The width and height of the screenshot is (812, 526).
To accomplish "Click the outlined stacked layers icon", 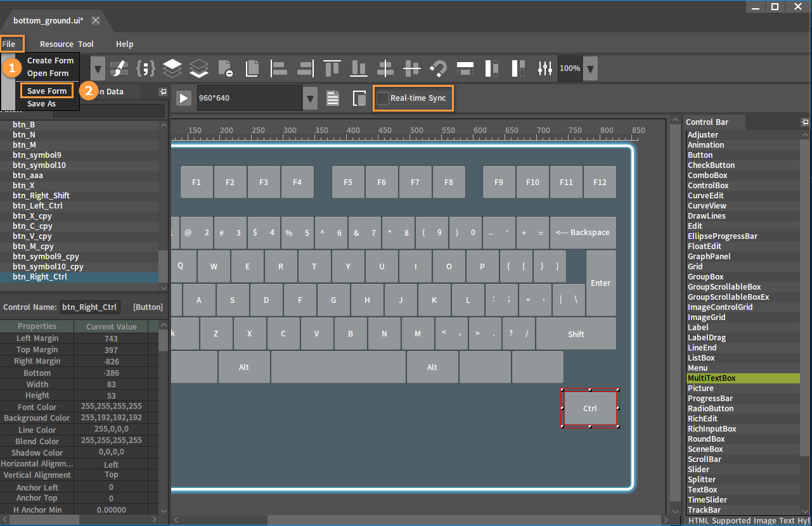I will tap(199, 68).
